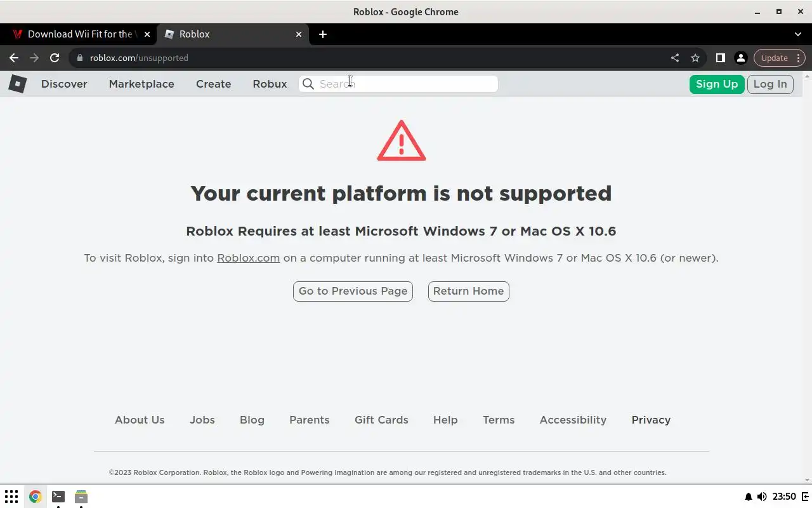Open the side panel icon

click(x=721, y=58)
